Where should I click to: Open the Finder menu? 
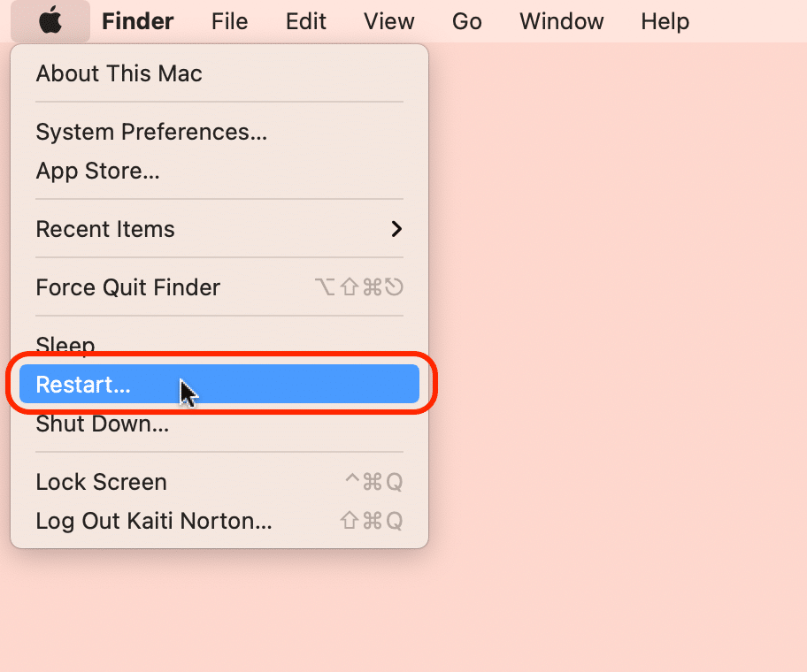coord(137,21)
